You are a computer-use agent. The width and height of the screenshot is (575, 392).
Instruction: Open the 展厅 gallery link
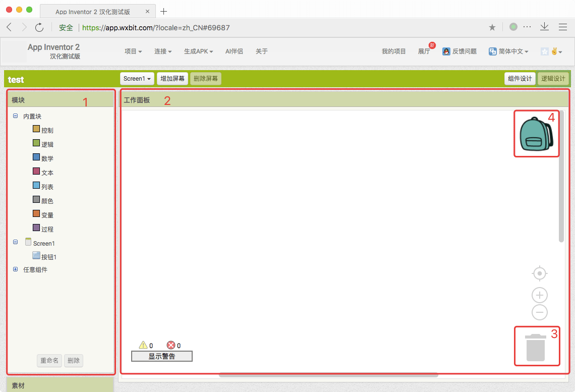[x=424, y=51]
